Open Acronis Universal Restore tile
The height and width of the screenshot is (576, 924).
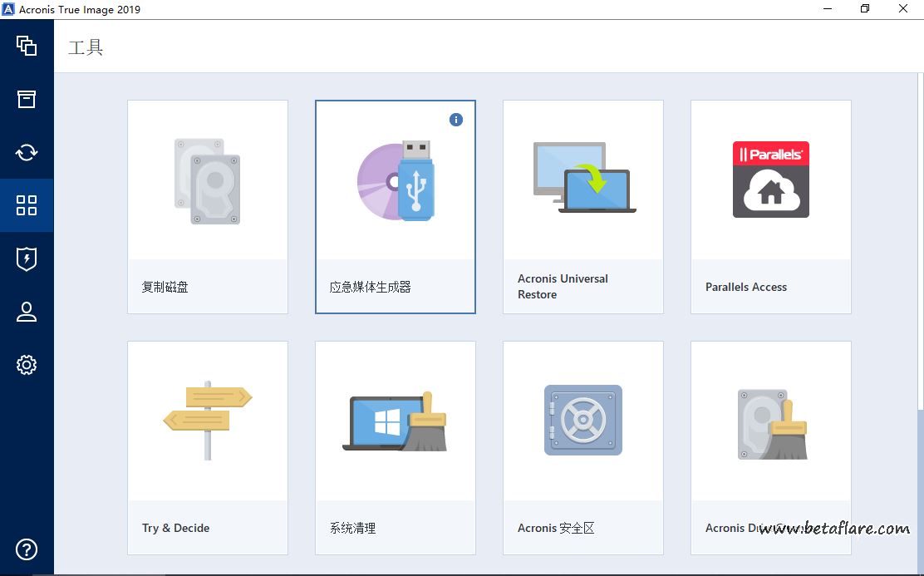[x=582, y=207]
